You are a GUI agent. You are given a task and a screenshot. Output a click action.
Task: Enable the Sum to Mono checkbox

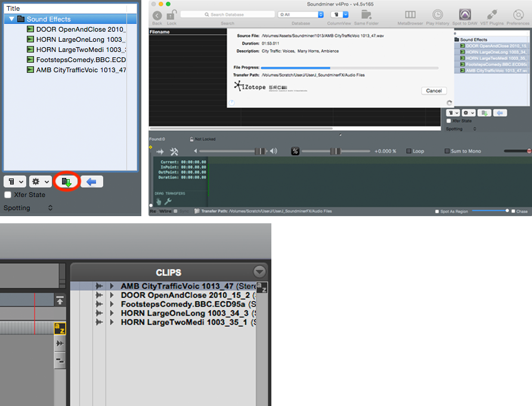447,151
